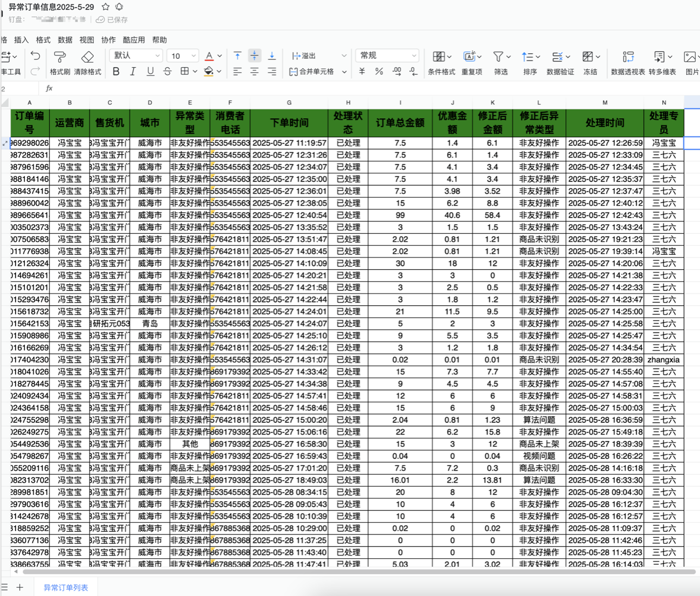Viewport: 700px width, 596px height.
Task: Expand the 冻结 freeze dropdown arrow
Action: pyautogui.click(x=598, y=57)
